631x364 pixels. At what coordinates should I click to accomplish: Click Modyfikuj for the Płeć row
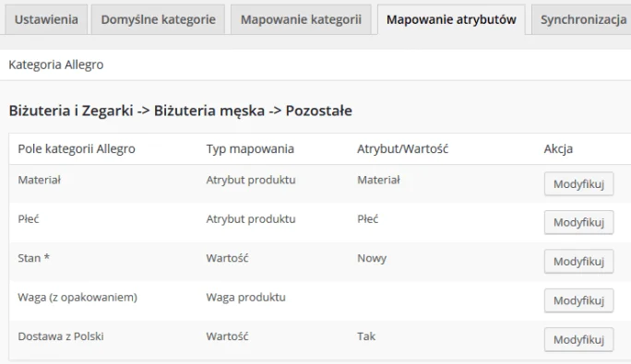578,222
